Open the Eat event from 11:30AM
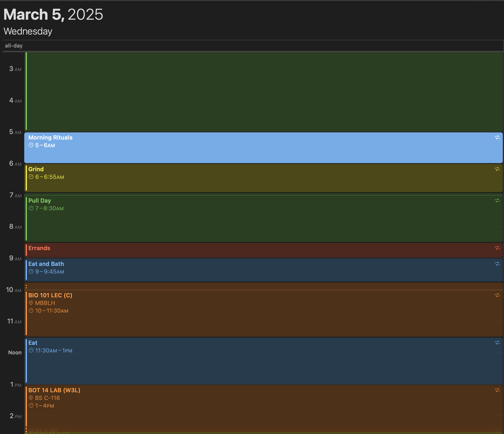 coord(264,361)
